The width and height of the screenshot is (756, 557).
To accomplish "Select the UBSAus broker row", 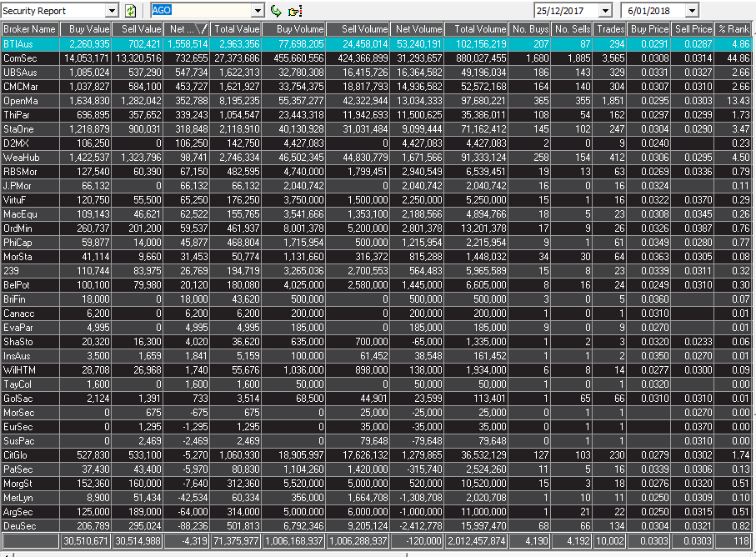I will pyautogui.click(x=377, y=73).
